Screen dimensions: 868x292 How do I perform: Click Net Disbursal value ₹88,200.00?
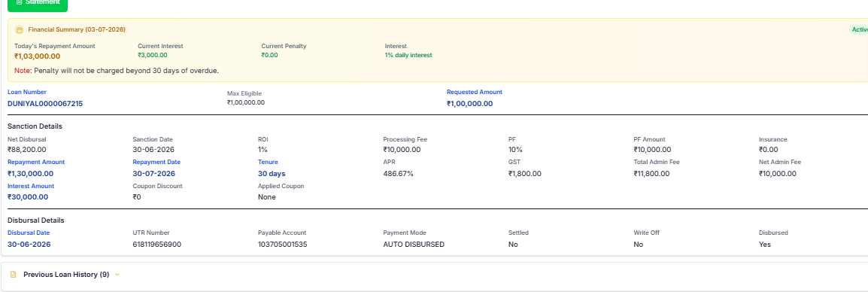(x=27, y=150)
